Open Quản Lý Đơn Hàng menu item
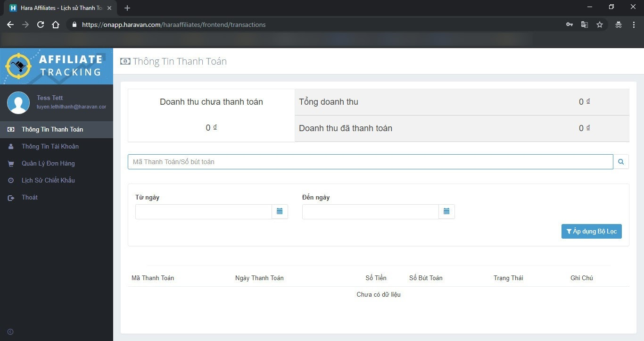This screenshot has width=644, height=341. (48, 163)
